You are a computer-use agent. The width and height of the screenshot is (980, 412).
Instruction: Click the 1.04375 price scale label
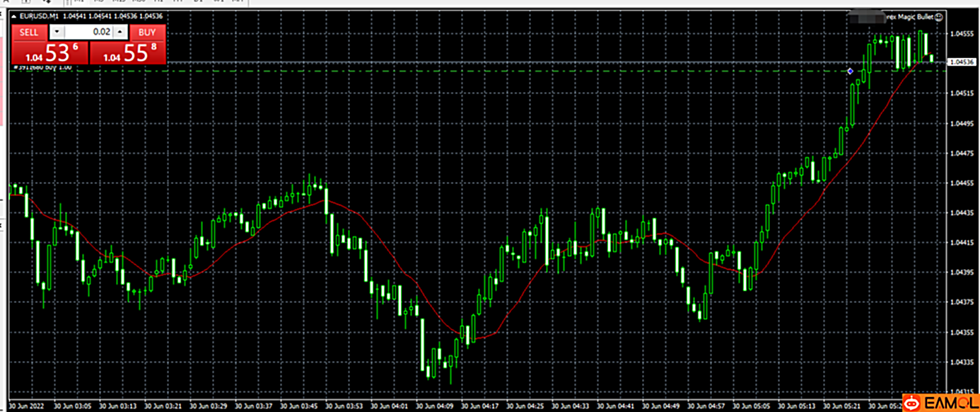pyautogui.click(x=962, y=302)
